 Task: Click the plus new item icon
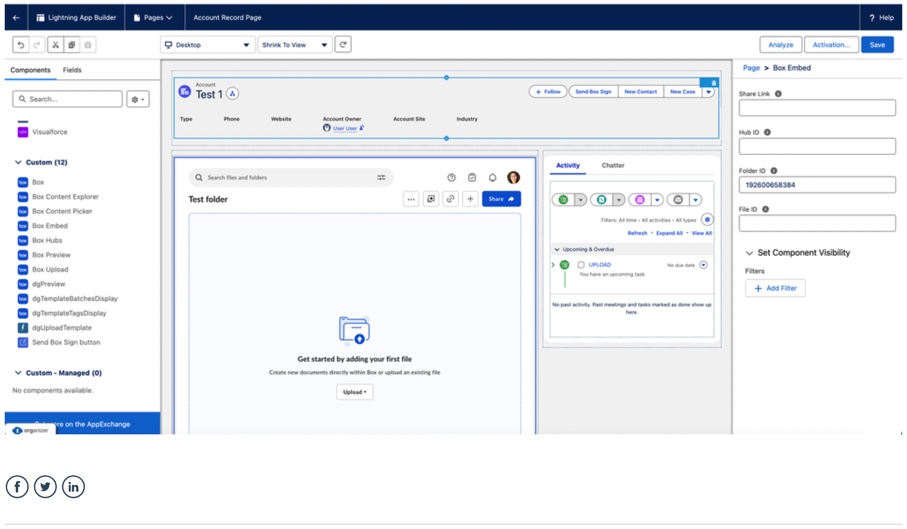[x=470, y=199]
